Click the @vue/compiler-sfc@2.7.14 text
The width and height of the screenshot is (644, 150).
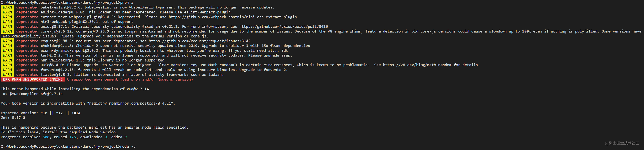[x=36, y=94]
